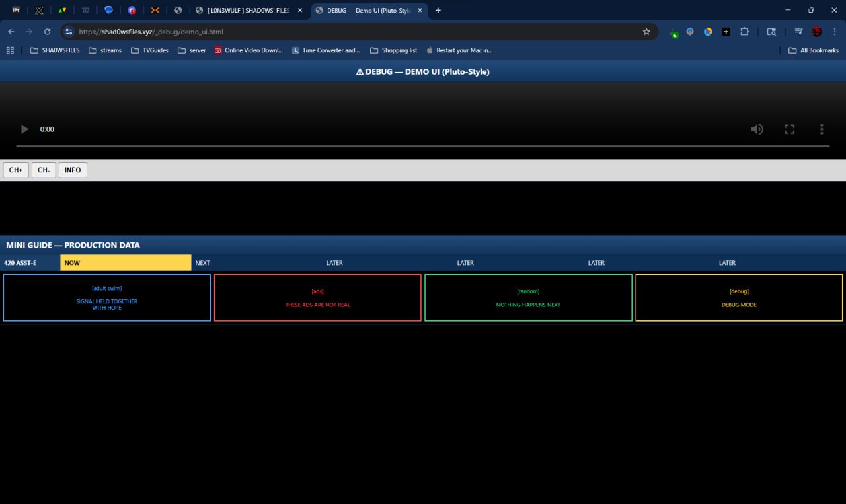
Task: Open the TVGuides bookmark folder
Action: coord(149,50)
